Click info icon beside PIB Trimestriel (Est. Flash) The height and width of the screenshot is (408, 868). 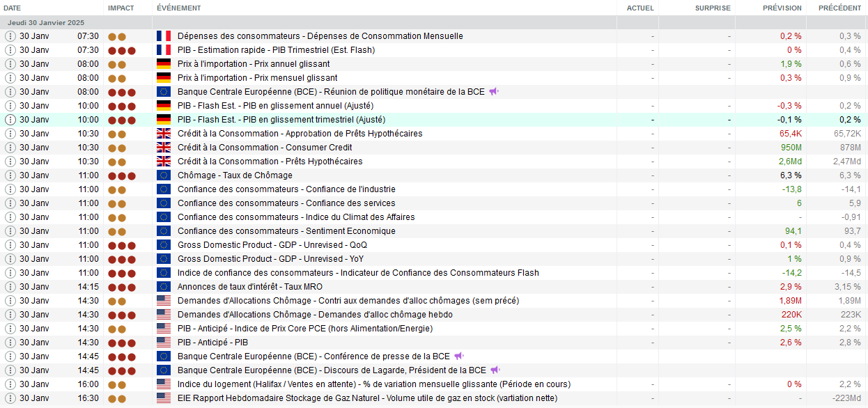[10, 50]
